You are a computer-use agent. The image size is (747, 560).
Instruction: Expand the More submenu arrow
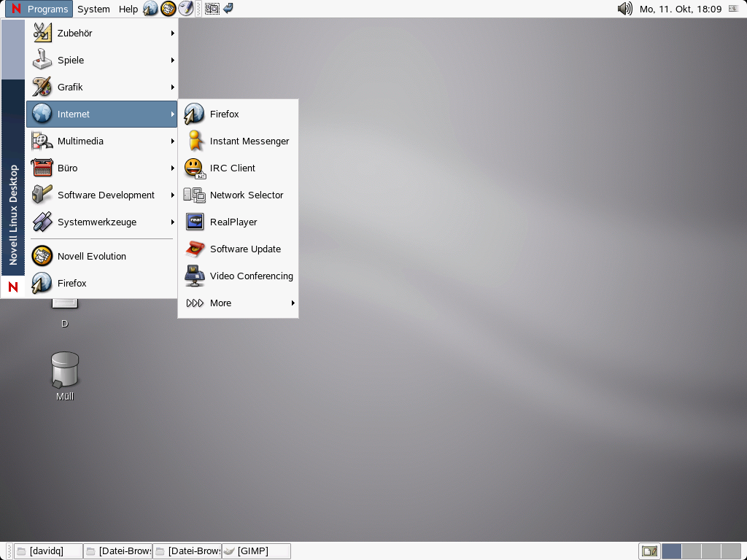[x=293, y=303]
